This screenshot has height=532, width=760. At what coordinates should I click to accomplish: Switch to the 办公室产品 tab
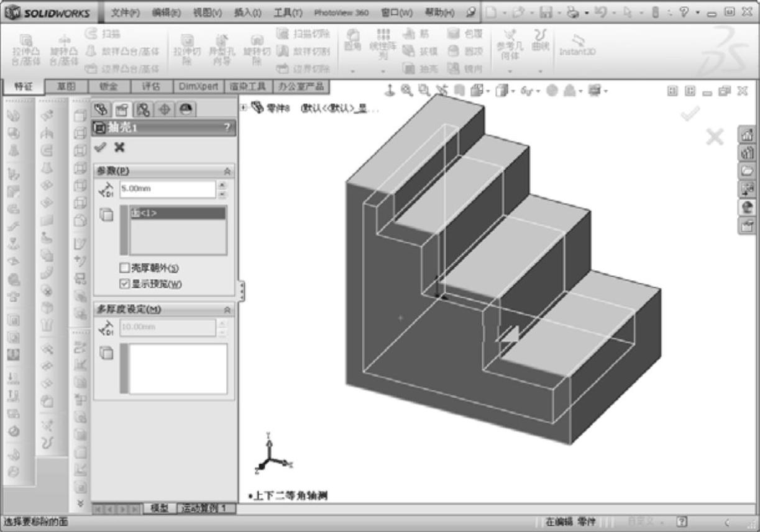point(301,86)
